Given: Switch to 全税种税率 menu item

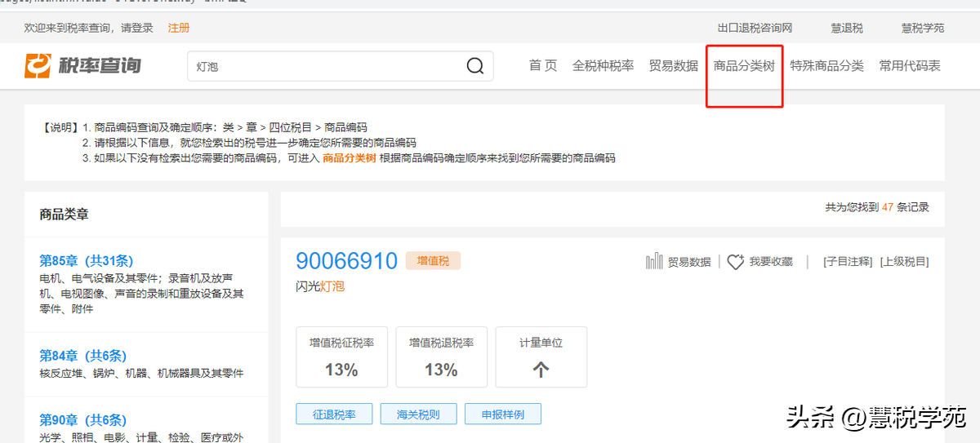Looking at the screenshot, I should coord(603,66).
